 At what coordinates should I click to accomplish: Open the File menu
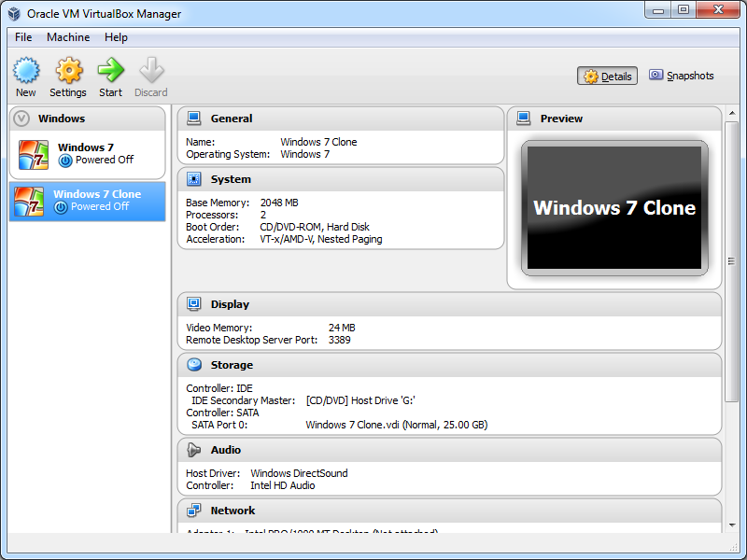point(23,37)
